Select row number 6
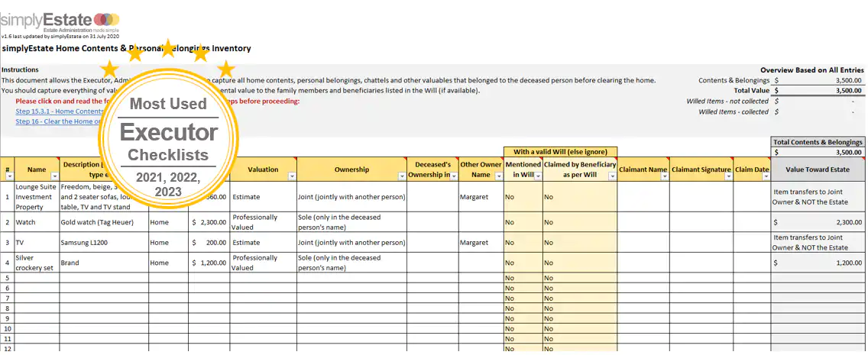 click(x=7, y=288)
